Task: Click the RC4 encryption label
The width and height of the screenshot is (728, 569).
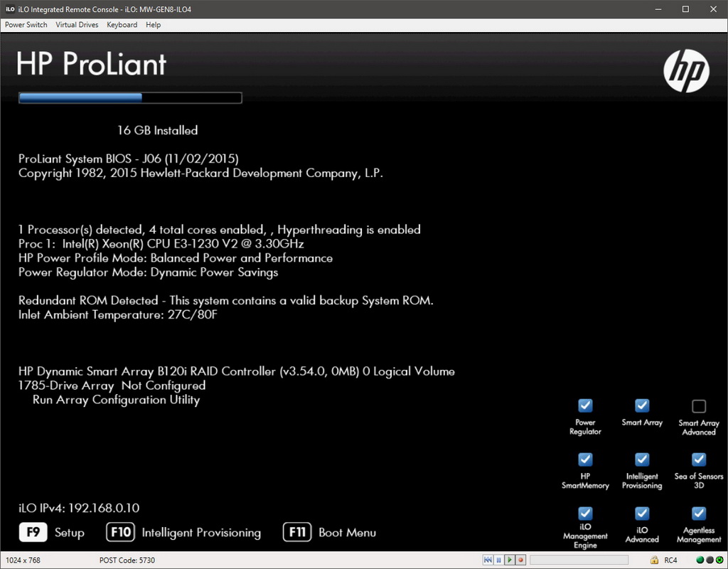Action: point(670,560)
